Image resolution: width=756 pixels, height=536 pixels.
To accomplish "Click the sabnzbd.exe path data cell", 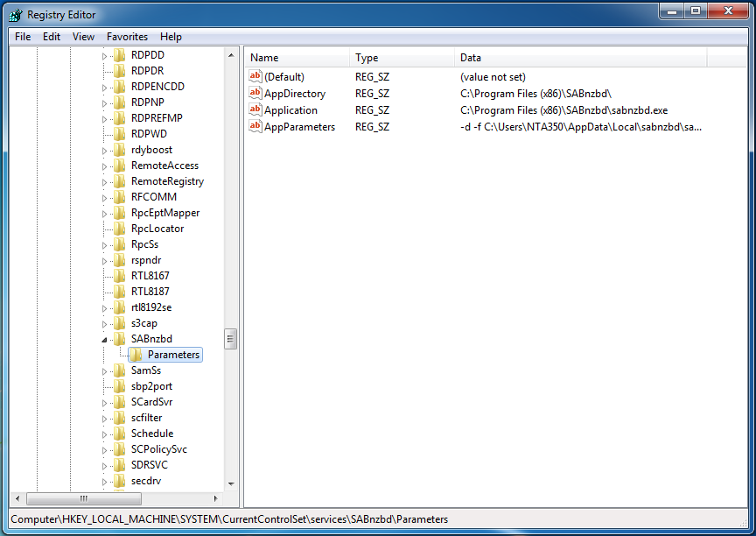I will click(x=563, y=110).
